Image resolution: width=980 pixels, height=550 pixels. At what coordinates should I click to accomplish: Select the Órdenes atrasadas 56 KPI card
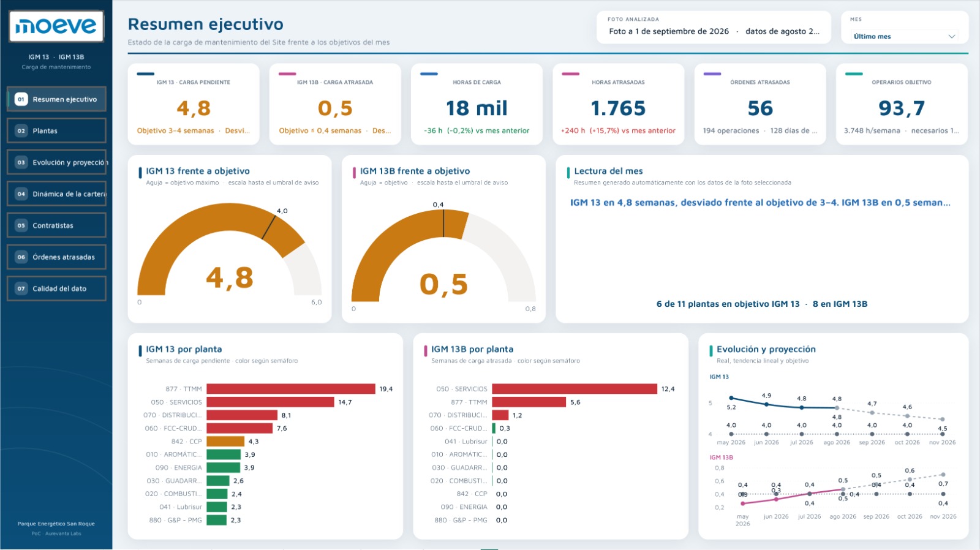pyautogui.click(x=760, y=104)
